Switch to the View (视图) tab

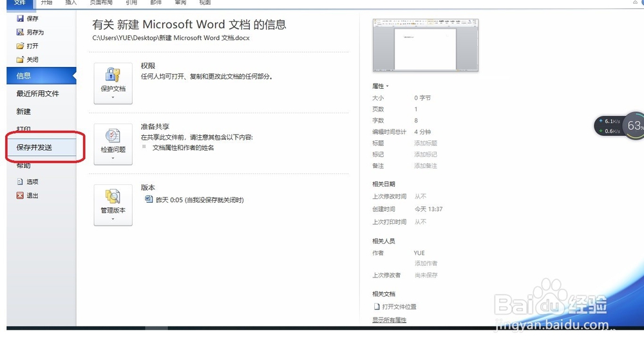pos(205,3)
